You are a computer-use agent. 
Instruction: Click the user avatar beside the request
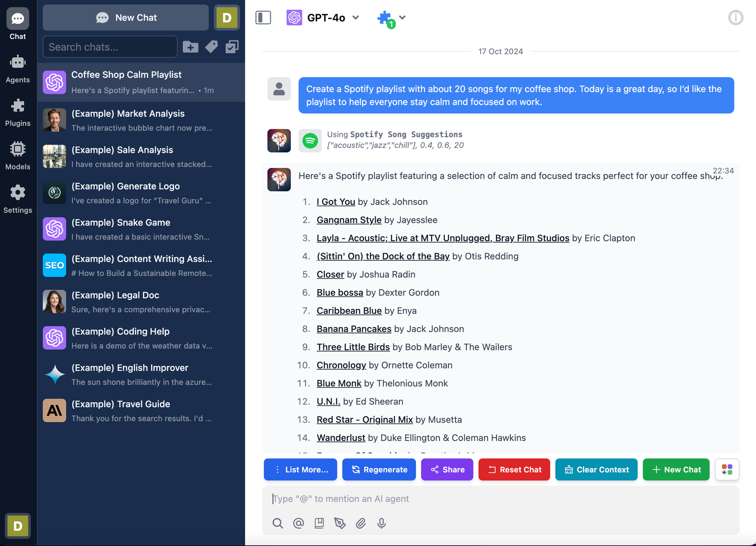(279, 89)
